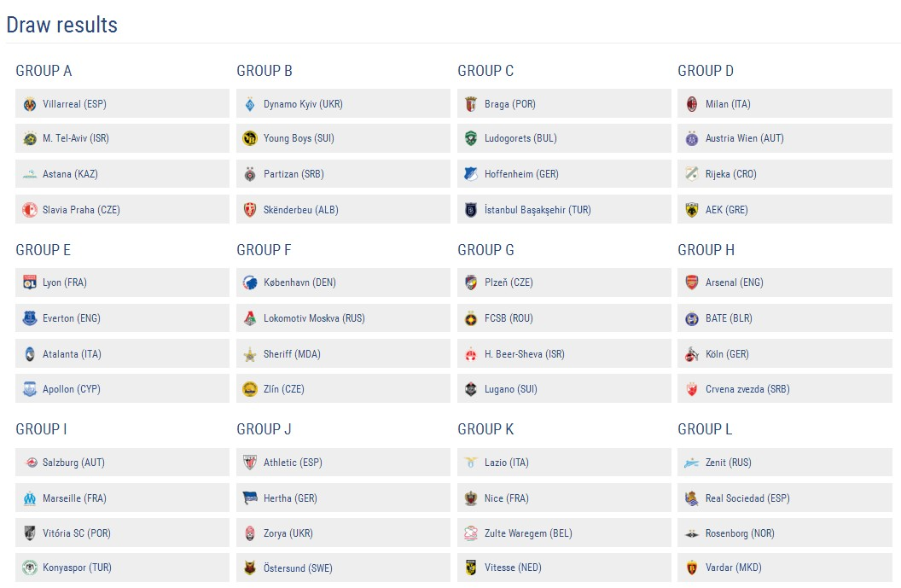The image size is (901, 588).
Task: Click the Marseille club logo
Action: pyautogui.click(x=30, y=498)
